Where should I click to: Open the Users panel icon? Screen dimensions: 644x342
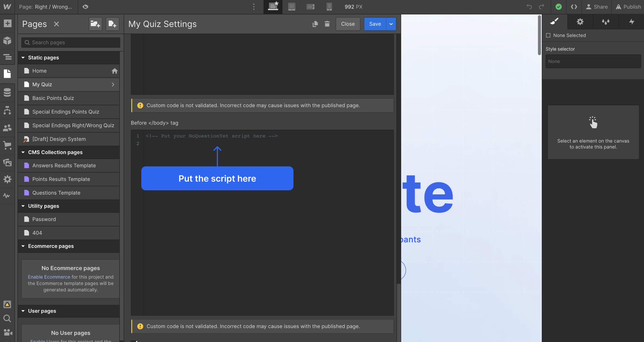tap(7, 128)
